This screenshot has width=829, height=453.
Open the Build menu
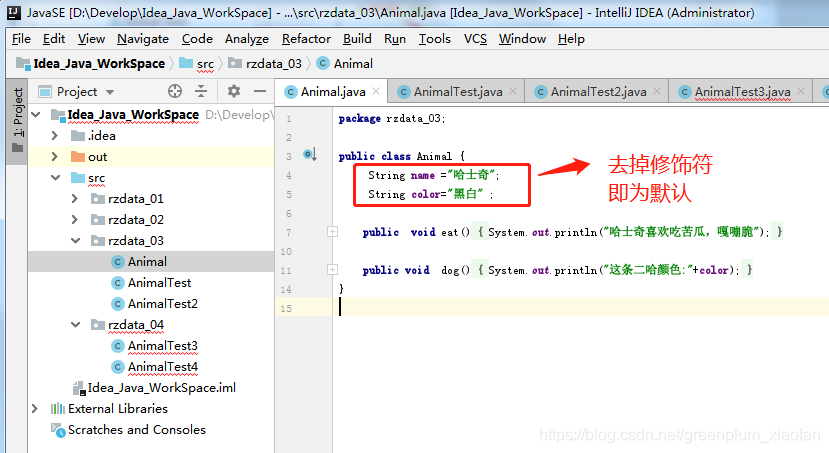click(x=357, y=39)
